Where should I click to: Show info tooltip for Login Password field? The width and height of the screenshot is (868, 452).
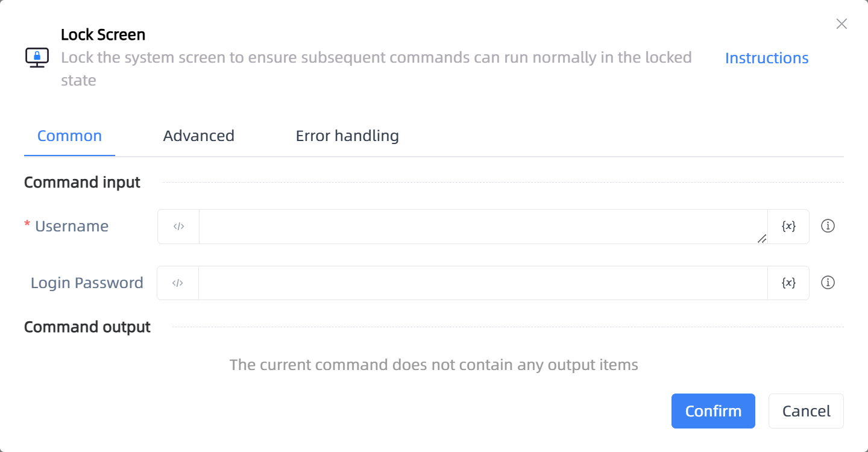coord(828,283)
